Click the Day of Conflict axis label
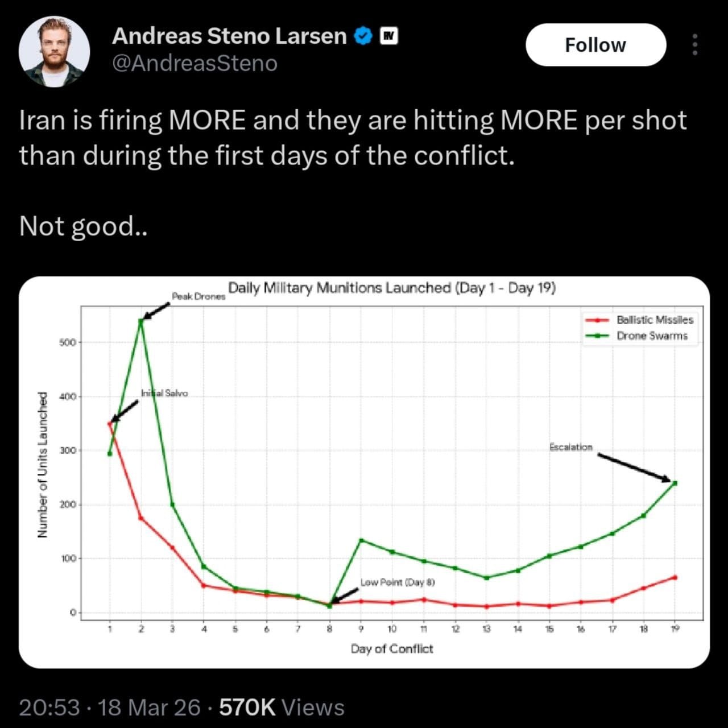Screen dimensions: 728x728 (x=392, y=648)
